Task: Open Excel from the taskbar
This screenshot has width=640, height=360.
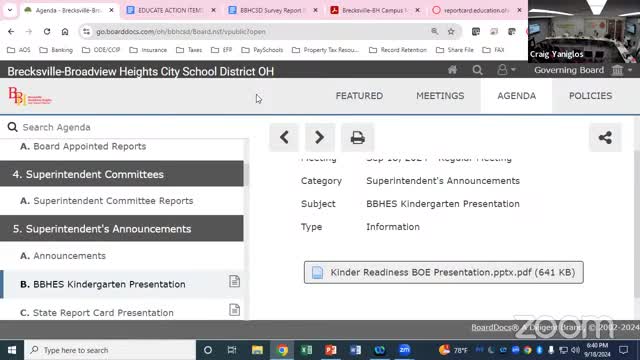Action: [306, 350]
